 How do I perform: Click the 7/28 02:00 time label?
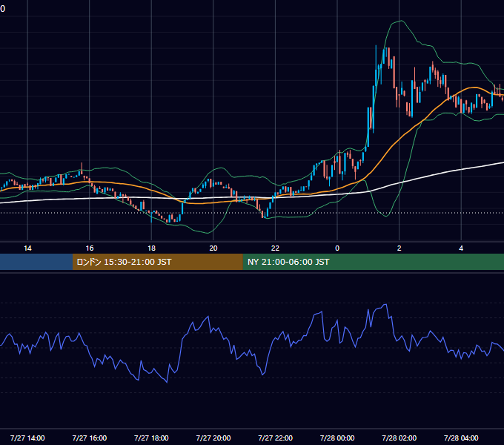(399, 438)
